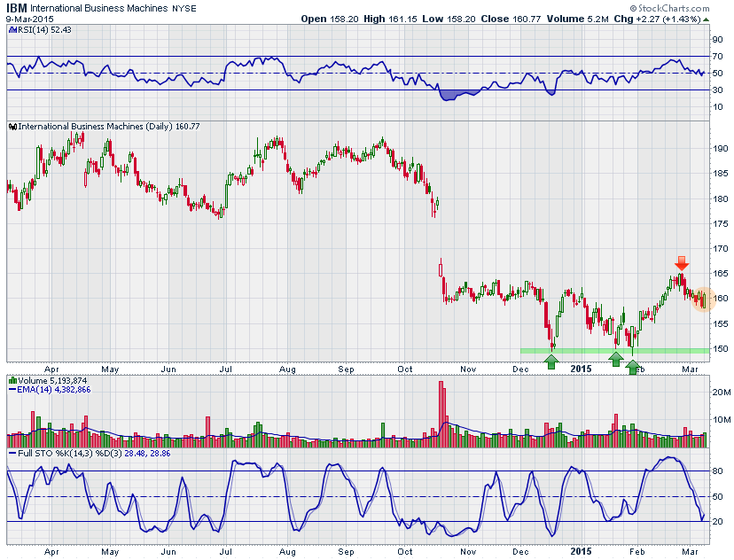Click the RSI(14) legend icon
This screenshot has height=560, width=734.
click(12, 30)
